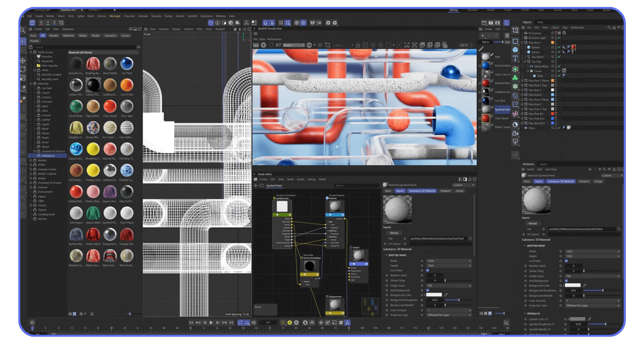
Task: Click the Background Color swatch in Attributes
Action: [x=573, y=285]
